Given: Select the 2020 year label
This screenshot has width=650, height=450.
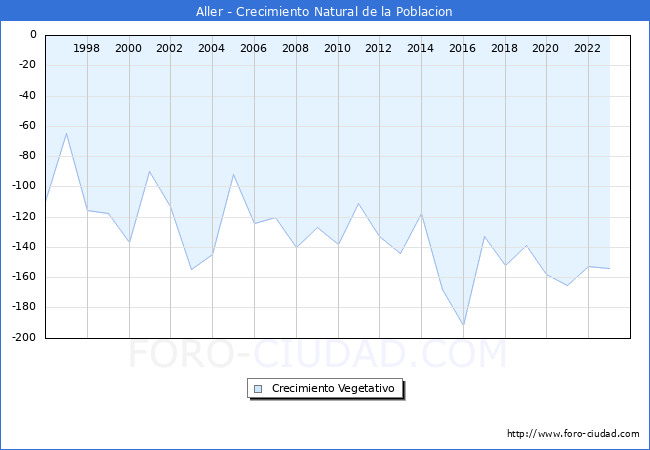Looking at the screenshot, I should [545, 48].
